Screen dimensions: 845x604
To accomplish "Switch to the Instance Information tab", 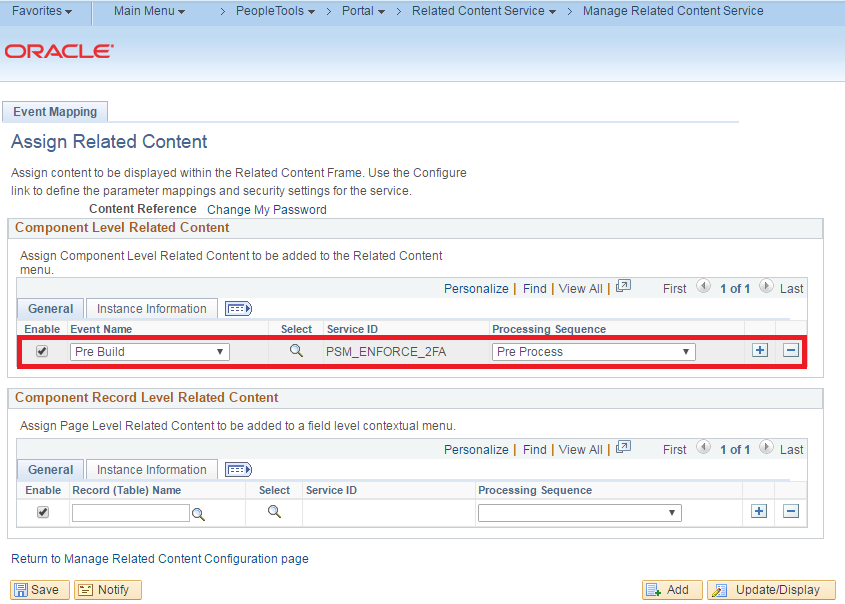I will pyautogui.click(x=151, y=308).
